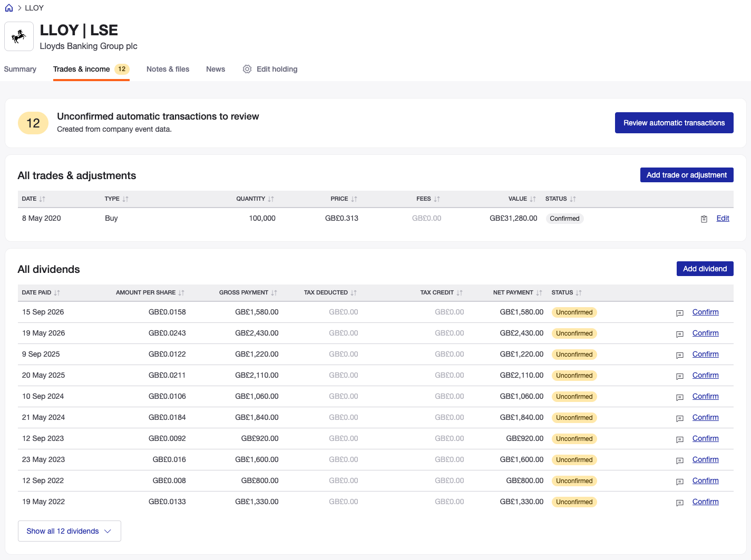Open comment icon for 19 May 2022 dividend
The height and width of the screenshot is (560, 751).
coord(680,503)
